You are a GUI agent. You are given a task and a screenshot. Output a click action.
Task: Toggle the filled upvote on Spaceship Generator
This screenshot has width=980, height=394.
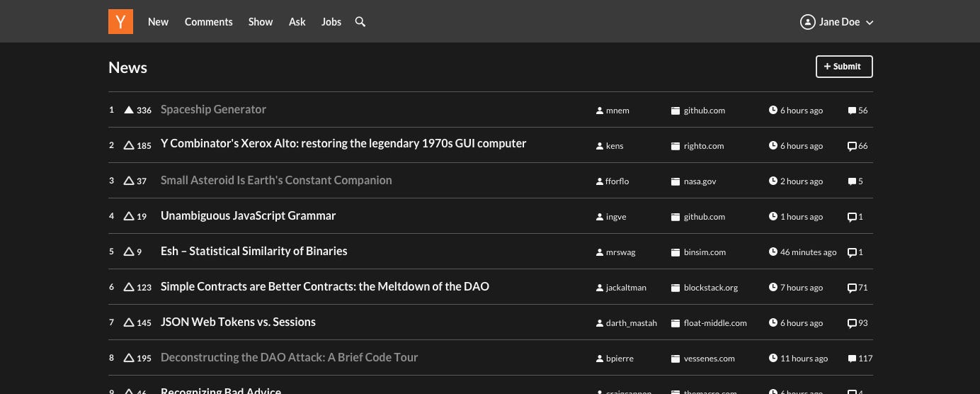point(129,110)
